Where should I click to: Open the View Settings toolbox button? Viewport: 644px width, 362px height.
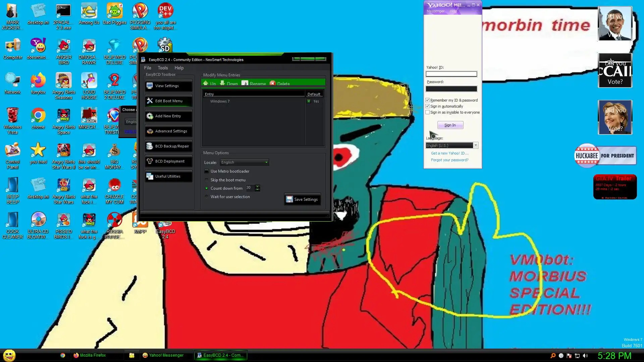point(168,86)
